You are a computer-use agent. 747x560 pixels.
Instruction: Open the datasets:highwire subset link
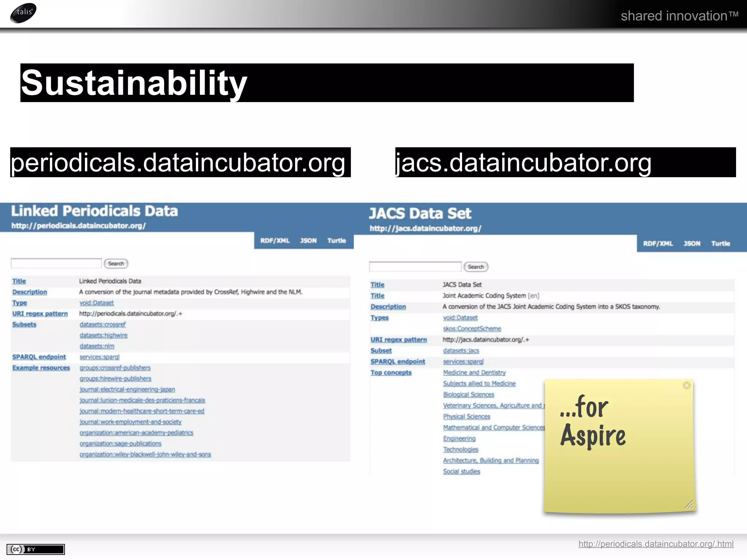click(x=104, y=335)
